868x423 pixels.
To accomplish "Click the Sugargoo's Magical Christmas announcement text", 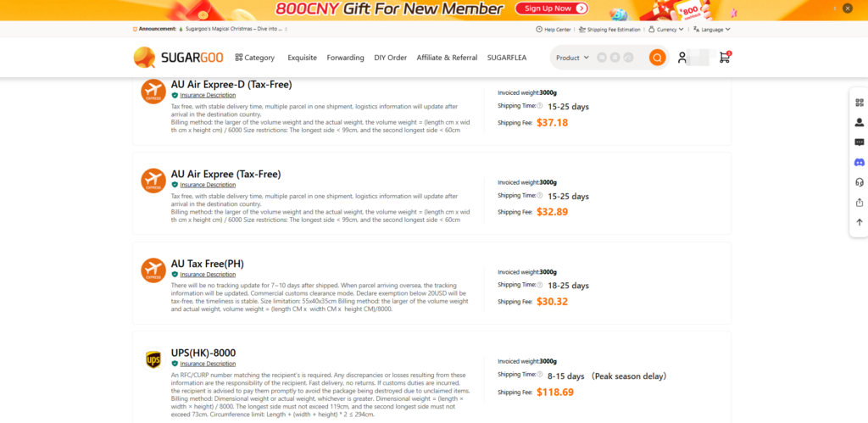I will [x=233, y=29].
